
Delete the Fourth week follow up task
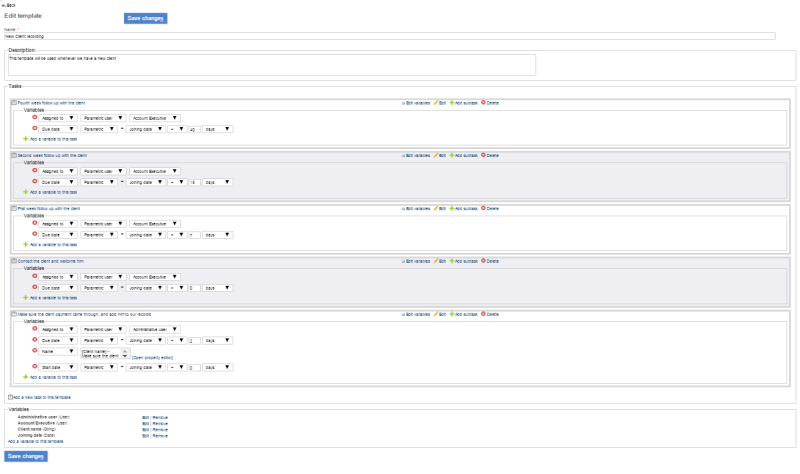coord(489,102)
